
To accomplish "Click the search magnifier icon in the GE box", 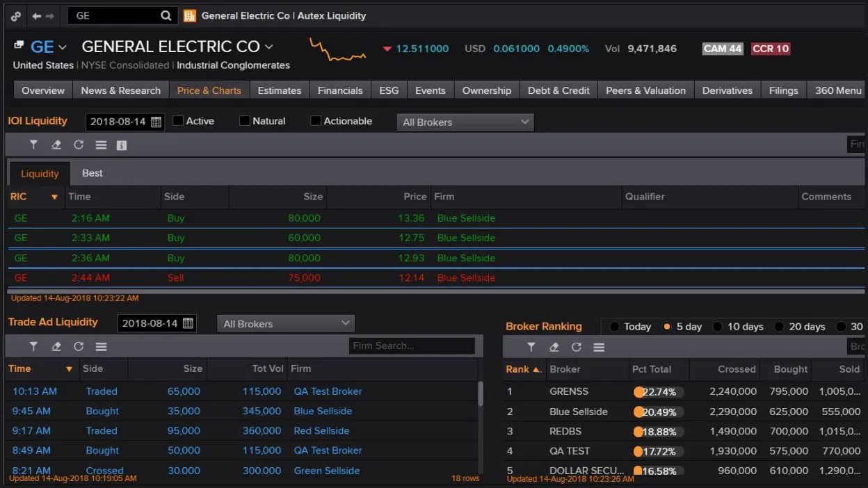I will [x=166, y=15].
